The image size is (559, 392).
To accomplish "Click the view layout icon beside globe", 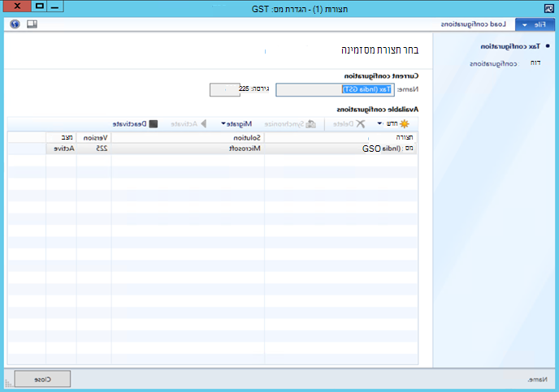I will click(32, 24).
